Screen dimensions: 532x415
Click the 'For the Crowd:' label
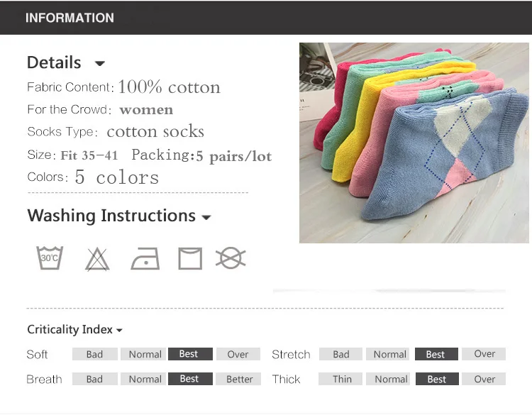pyautogui.click(x=70, y=110)
